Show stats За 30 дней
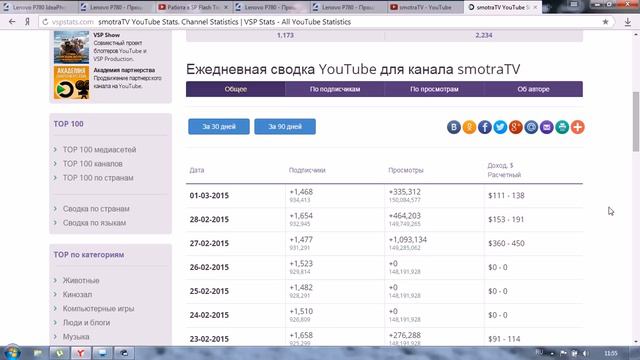This screenshot has height=360, width=640. (219, 127)
